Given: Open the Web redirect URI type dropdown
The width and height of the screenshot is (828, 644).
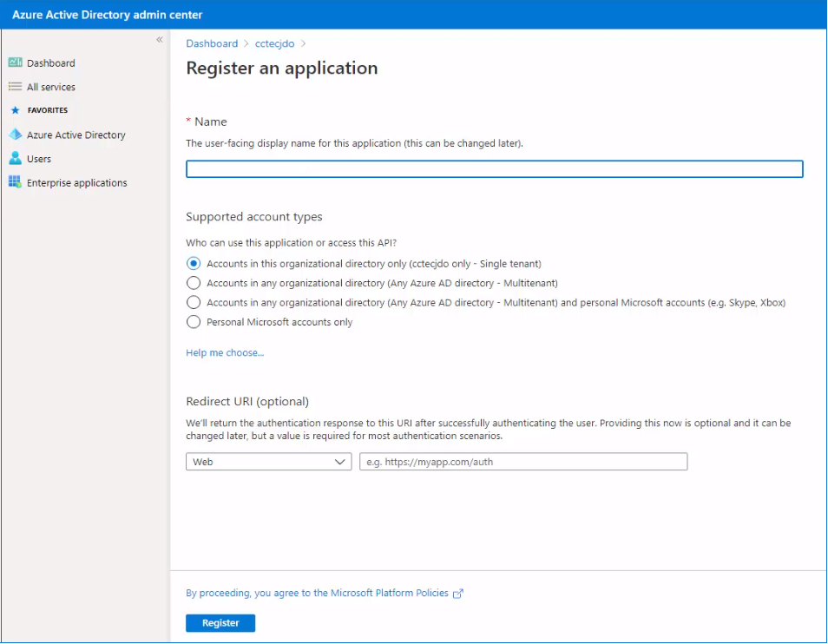Looking at the screenshot, I should [x=268, y=462].
